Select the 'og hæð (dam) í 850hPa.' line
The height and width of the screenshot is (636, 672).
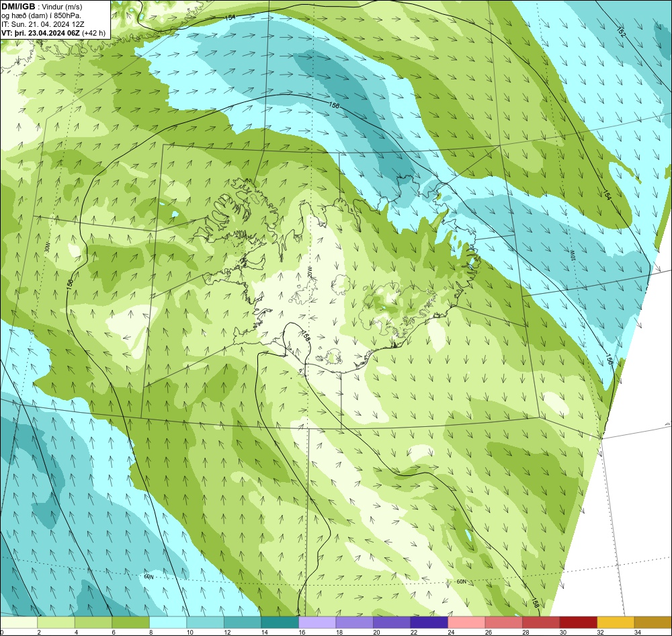click(x=41, y=15)
